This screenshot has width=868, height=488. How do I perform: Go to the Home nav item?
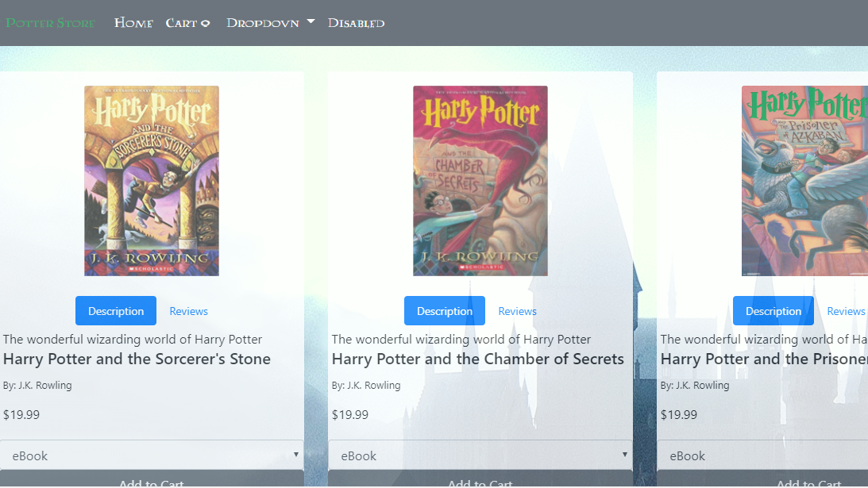click(x=133, y=23)
